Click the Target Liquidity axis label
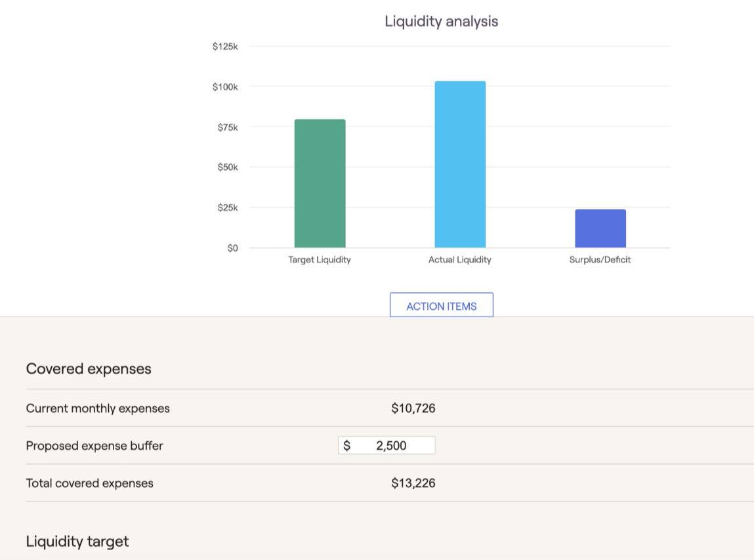 (320, 260)
